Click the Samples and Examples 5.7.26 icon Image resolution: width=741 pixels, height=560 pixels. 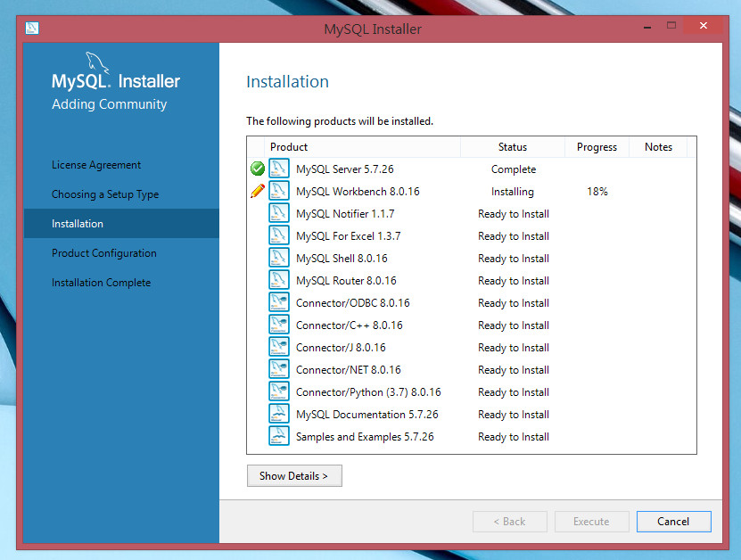(279, 436)
